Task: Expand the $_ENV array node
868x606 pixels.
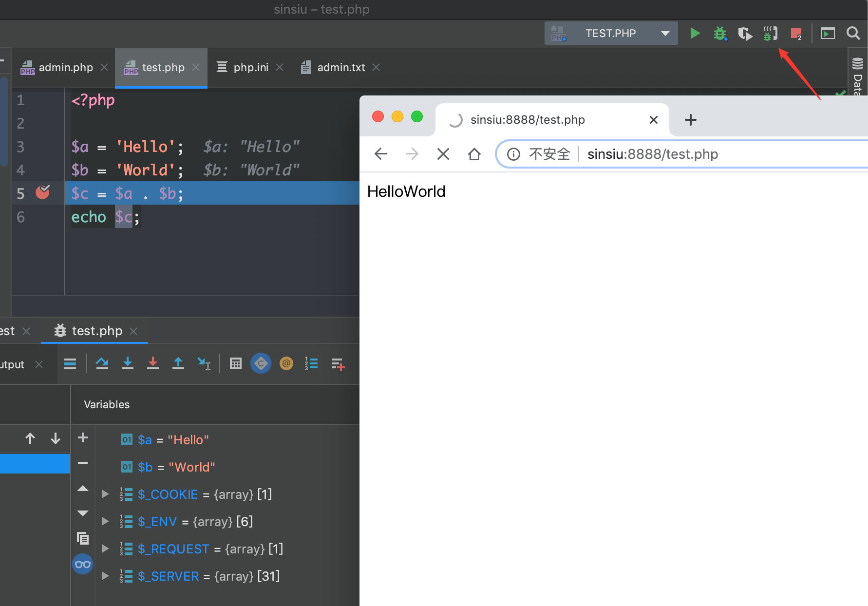Action: click(105, 521)
